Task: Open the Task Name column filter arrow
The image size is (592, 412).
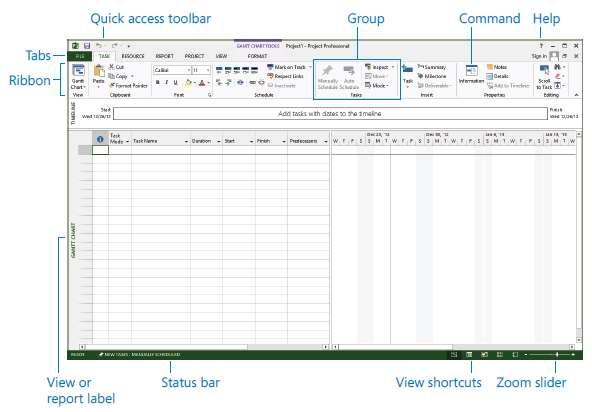Action: pyautogui.click(x=186, y=141)
